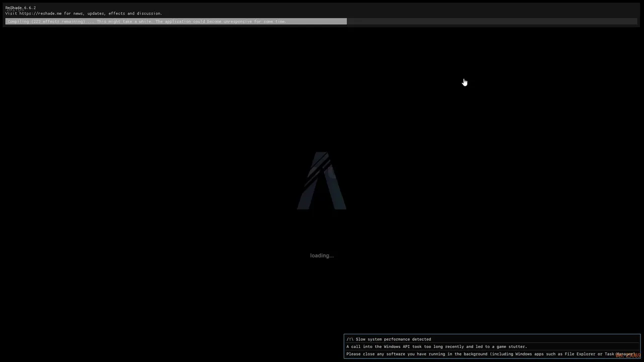Click the ReShade 6.6.2 version title

(21, 8)
